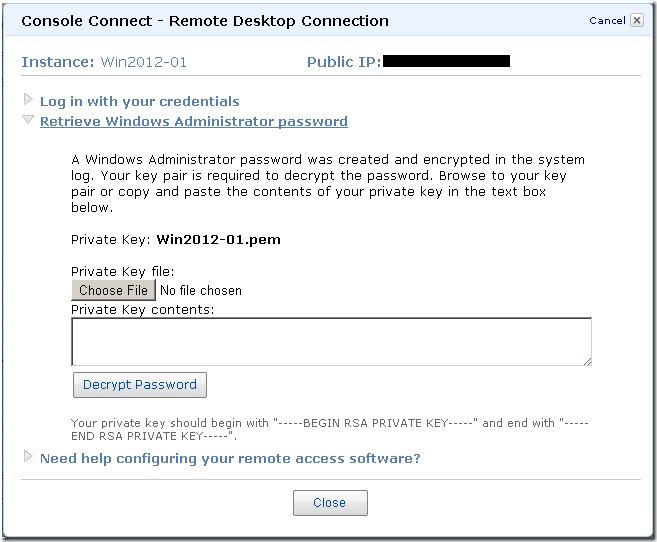Click the text box resize grip corner

(586, 360)
